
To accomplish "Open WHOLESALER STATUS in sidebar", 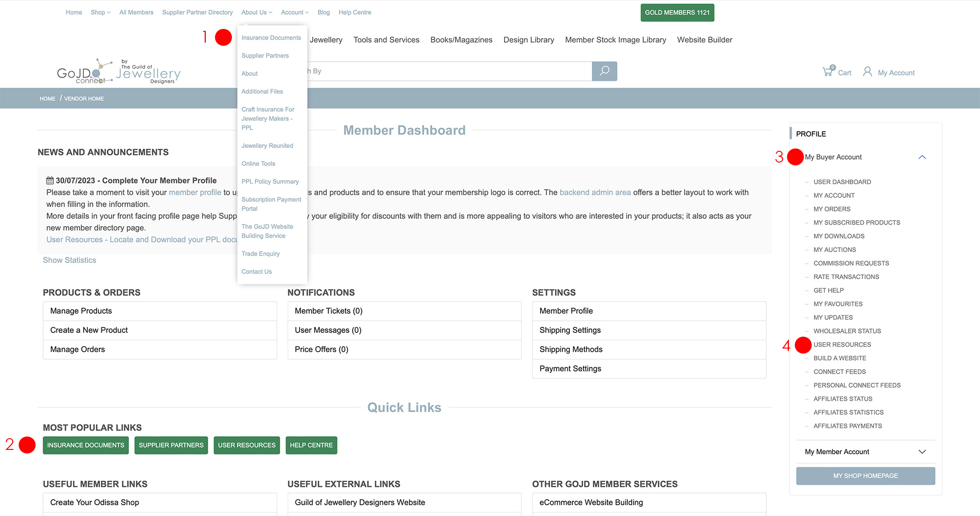I will [x=847, y=331].
